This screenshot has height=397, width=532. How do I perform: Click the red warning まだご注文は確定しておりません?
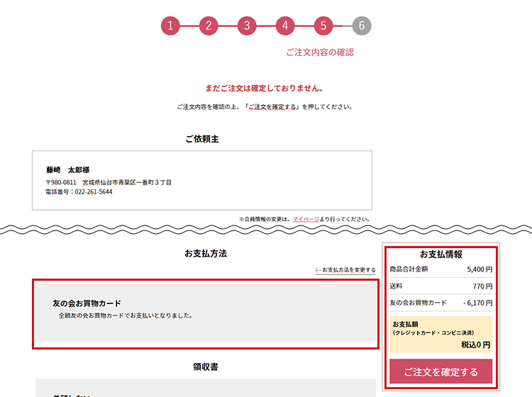[x=265, y=89]
